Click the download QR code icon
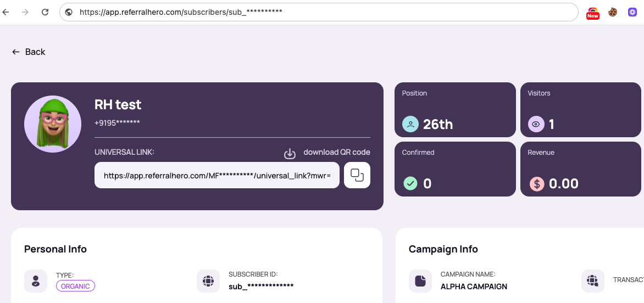 pos(290,154)
